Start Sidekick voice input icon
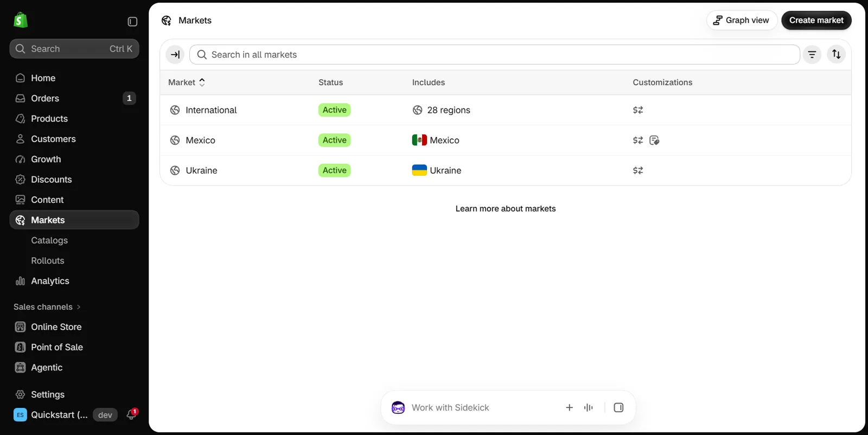The height and width of the screenshot is (435, 868). tap(589, 408)
